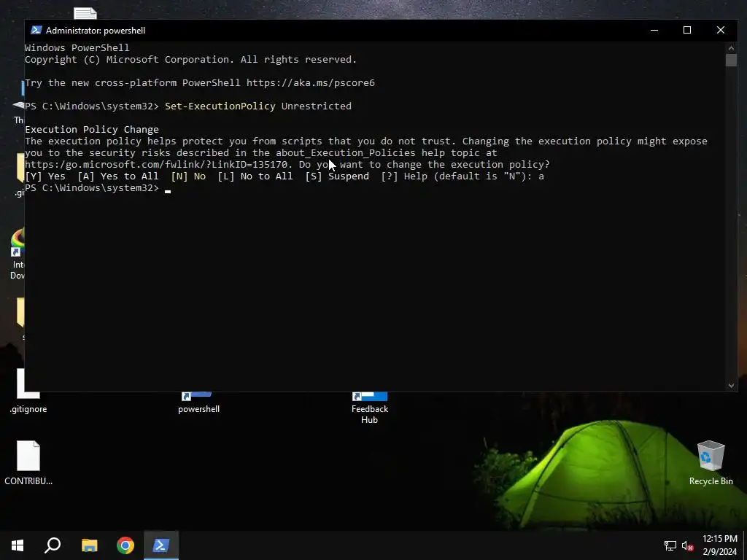747x560 pixels.
Task: Select the CONTRIBU... file on desktop
Action: point(28,462)
